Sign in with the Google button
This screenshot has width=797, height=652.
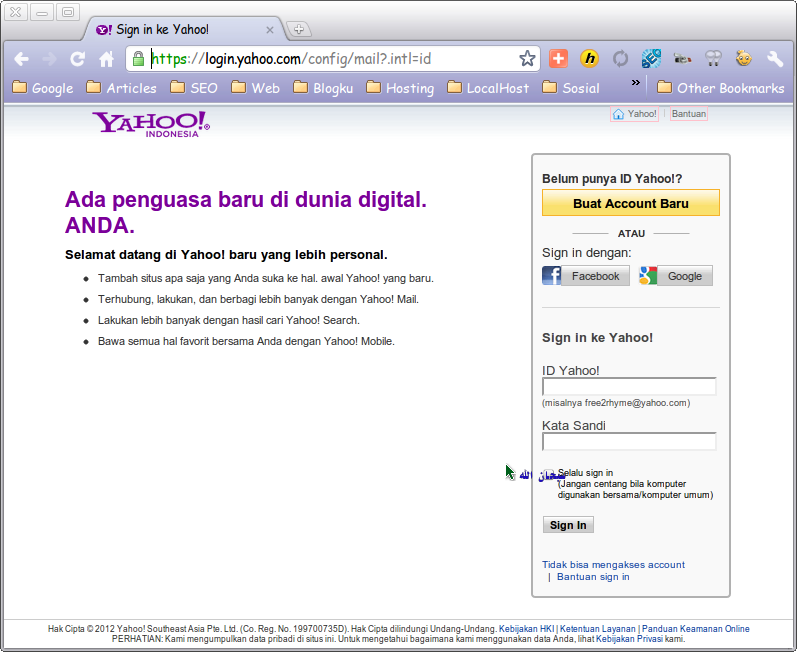676,276
